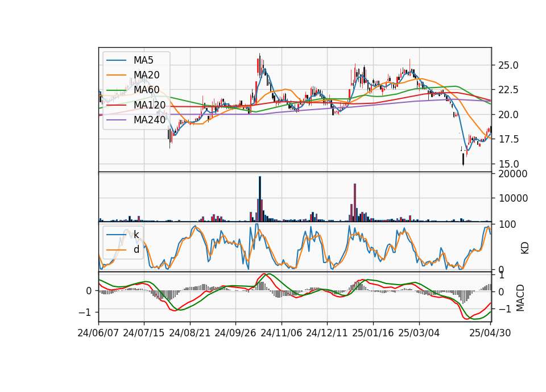Click the 25/01/16 date axis label
Image resolution: width=546 pixels, height=392 pixels.
pos(373,333)
